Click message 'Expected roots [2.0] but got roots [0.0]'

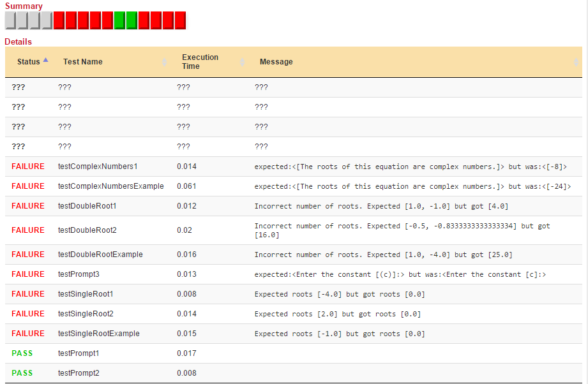point(338,314)
